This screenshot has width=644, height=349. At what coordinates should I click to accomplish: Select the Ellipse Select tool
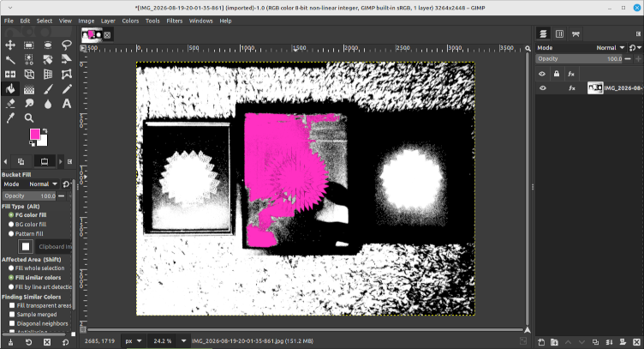pyautogui.click(x=48, y=45)
